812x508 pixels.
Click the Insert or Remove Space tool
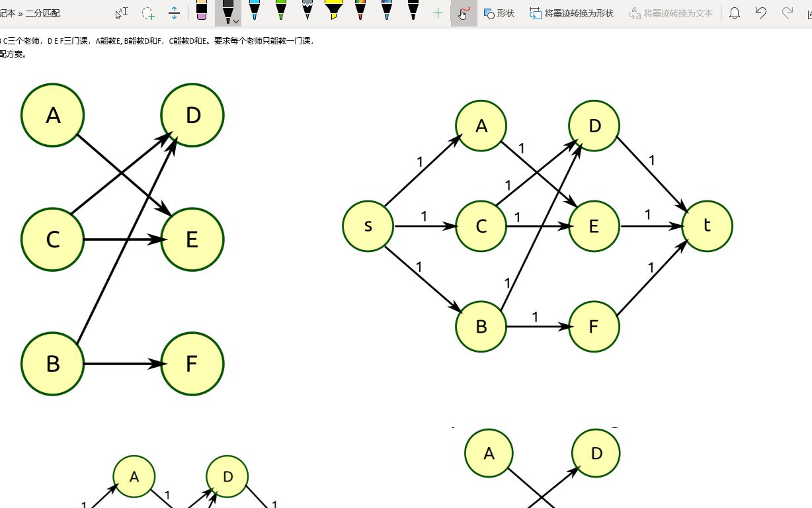pos(174,13)
